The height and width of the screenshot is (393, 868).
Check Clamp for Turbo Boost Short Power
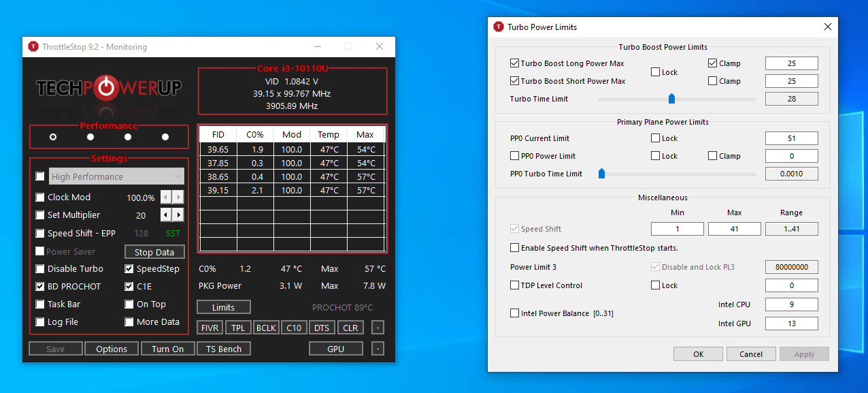tap(712, 81)
